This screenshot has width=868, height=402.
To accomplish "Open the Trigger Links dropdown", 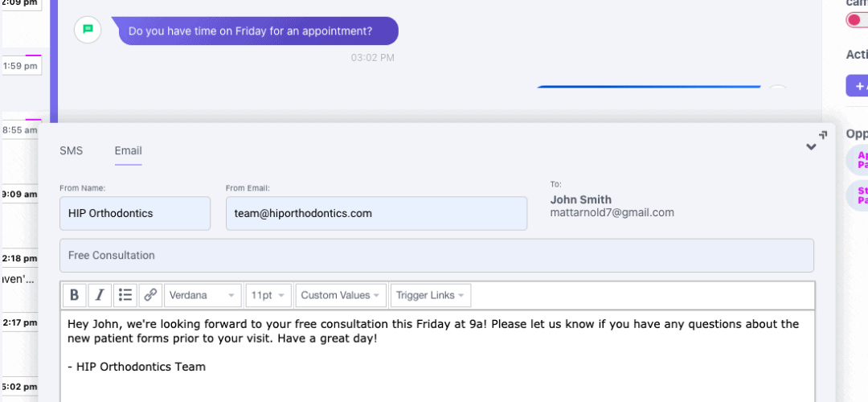I will 431,295.
